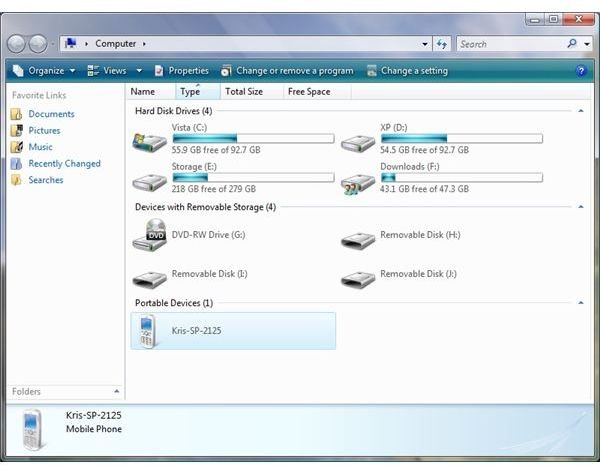Click the Forward navigation arrow
This screenshot has width=600, height=466.
click(38, 44)
